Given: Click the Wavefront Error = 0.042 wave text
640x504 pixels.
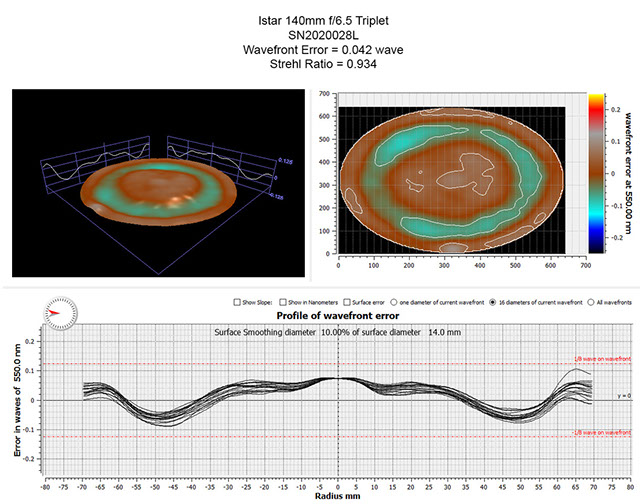Looking at the screenshot, I should coord(319,49).
